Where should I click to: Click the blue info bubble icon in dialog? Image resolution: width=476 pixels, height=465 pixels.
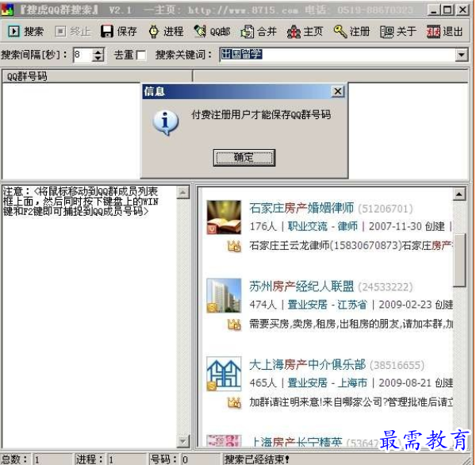(x=166, y=123)
